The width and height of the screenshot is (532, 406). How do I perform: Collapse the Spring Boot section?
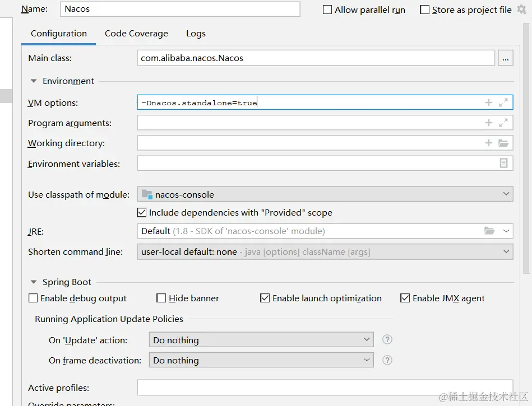(34, 282)
